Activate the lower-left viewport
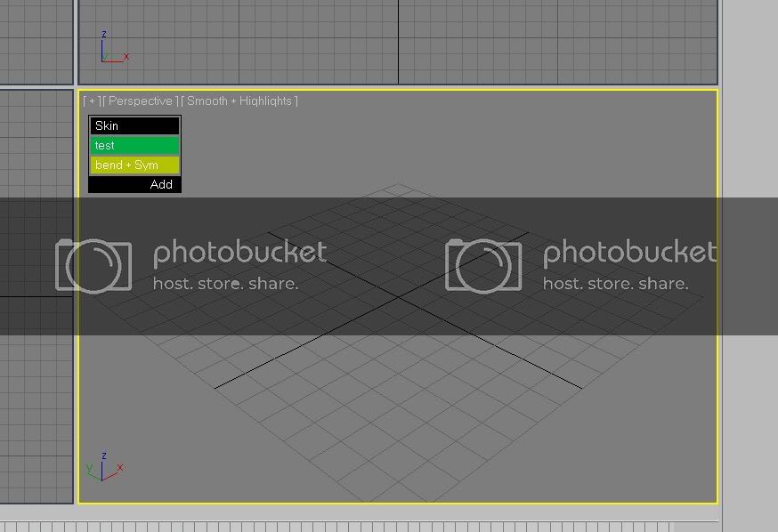 [x=36, y=400]
